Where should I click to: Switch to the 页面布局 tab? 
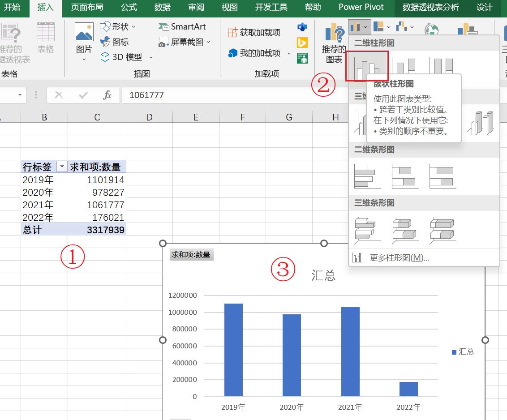tap(87, 7)
